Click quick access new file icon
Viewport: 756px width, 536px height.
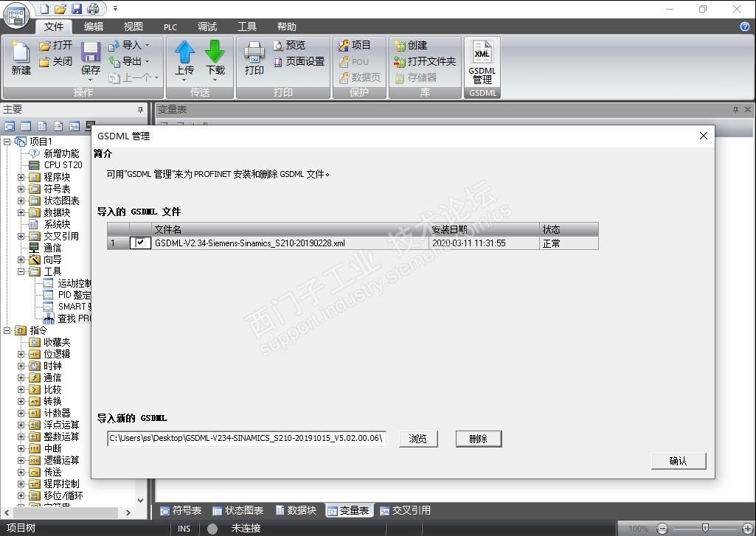tap(44, 8)
